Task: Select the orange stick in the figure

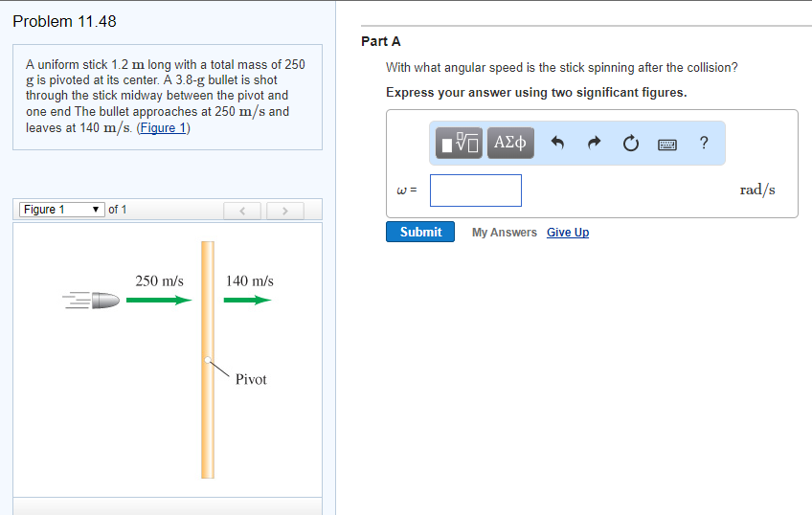Action: click(x=208, y=360)
